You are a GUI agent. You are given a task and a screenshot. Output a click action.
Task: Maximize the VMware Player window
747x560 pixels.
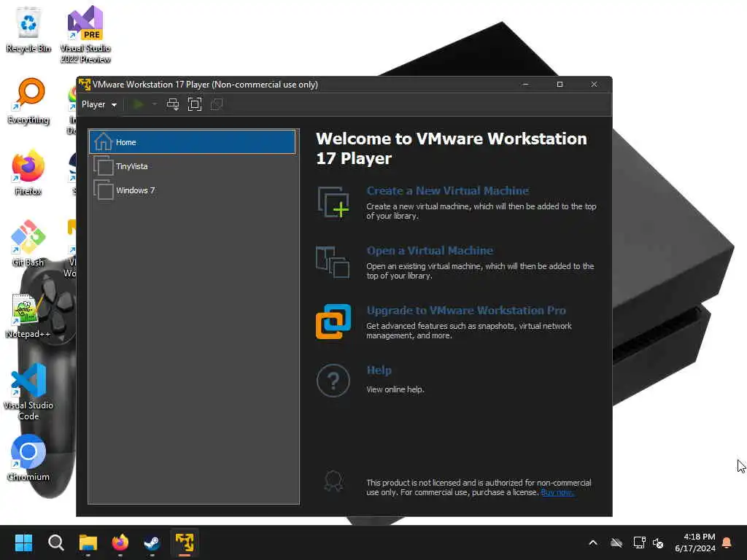click(560, 85)
